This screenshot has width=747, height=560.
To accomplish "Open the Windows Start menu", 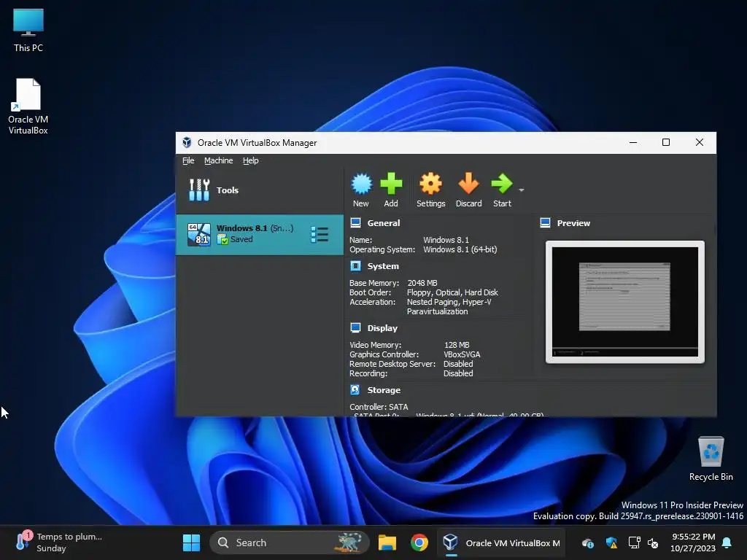I will pyautogui.click(x=192, y=542).
